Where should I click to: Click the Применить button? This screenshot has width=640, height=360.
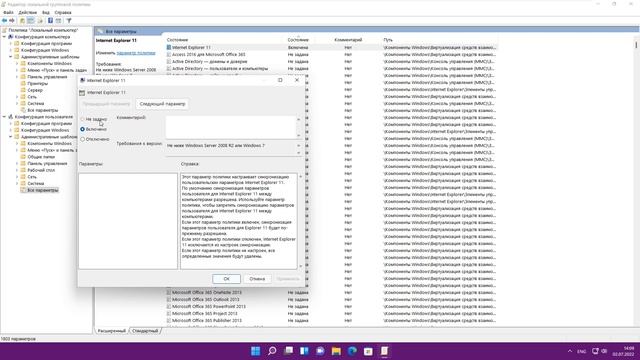(x=288, y=279)
